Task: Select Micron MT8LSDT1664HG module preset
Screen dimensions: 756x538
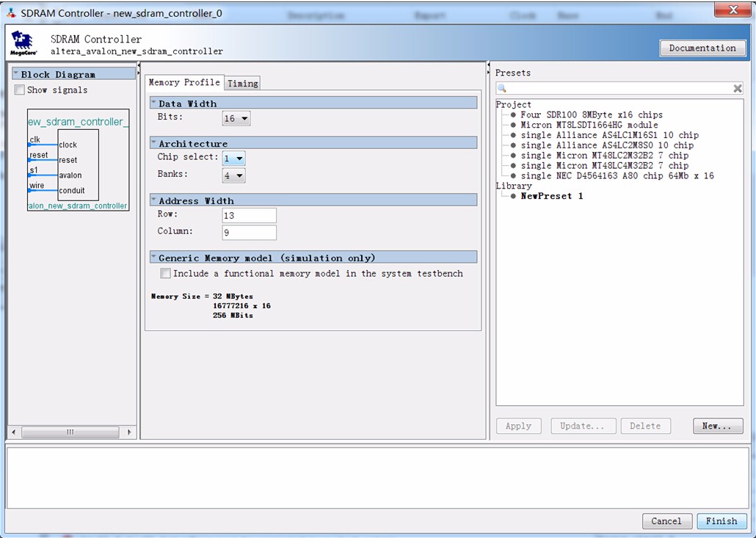Action: coord(589,125)
